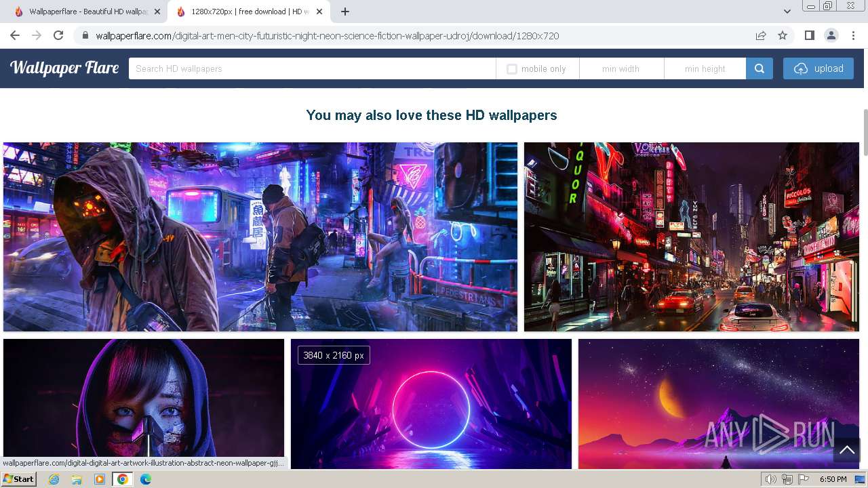Reload the current page

58,36
